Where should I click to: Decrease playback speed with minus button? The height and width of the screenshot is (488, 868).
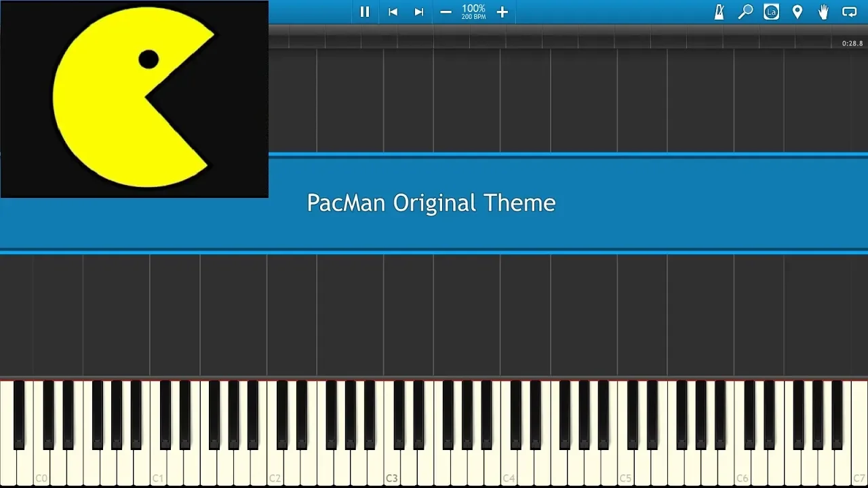446,12
